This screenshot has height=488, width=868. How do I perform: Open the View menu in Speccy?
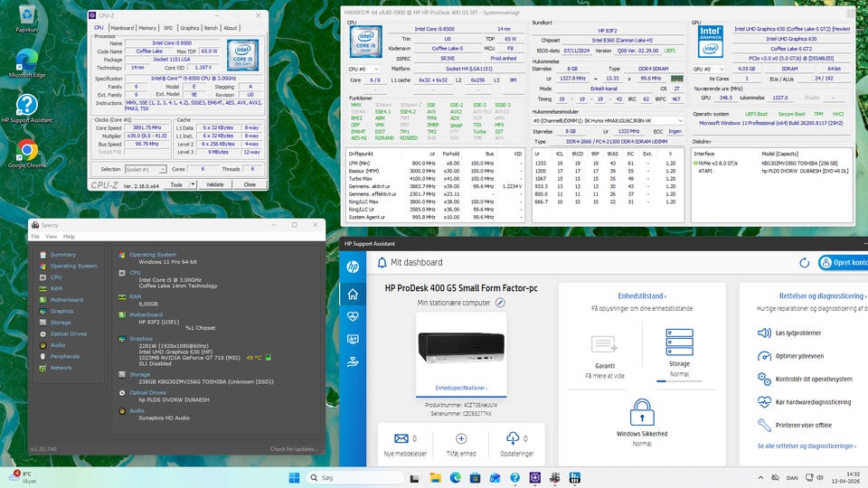coord(52,236)
